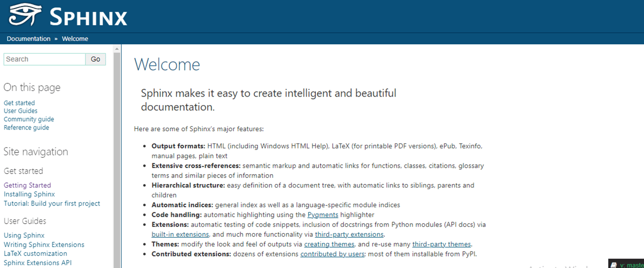Follow the third-party extensions link
644x268 pixels.
coord(349,234)
